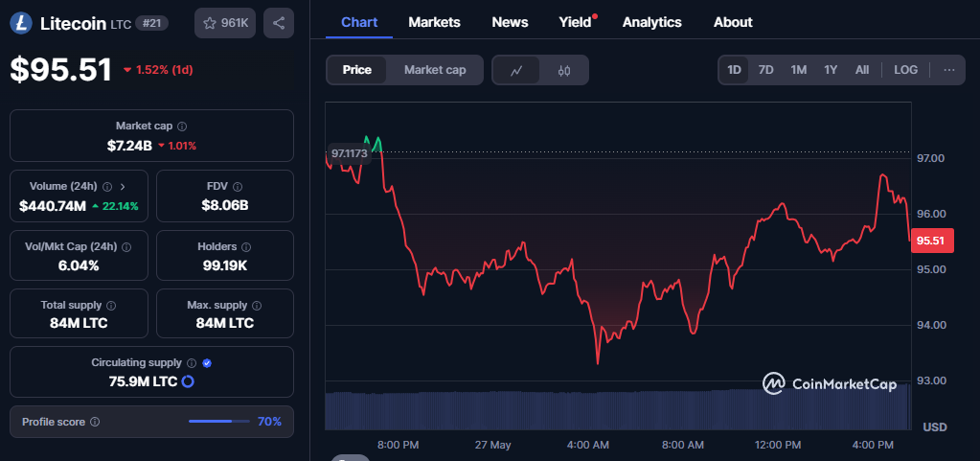Image resolution: width=980 pixels, height=461 pixels.
Task: Open the Yield tab
Action: 575,22
